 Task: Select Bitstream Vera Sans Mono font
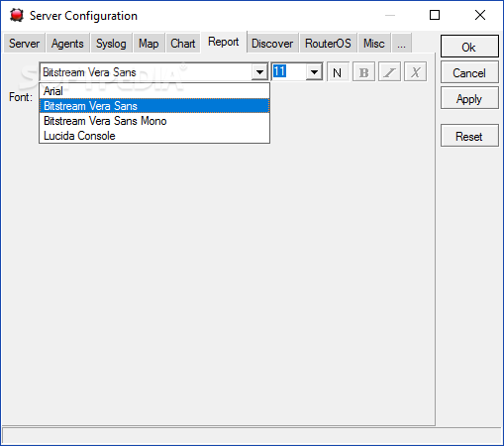click(x=154, y=121)
